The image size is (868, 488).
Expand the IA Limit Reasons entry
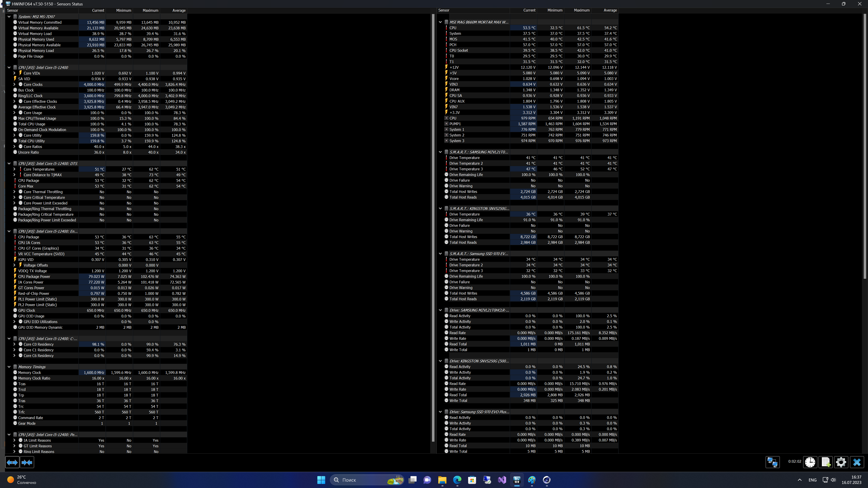(14, 440)
